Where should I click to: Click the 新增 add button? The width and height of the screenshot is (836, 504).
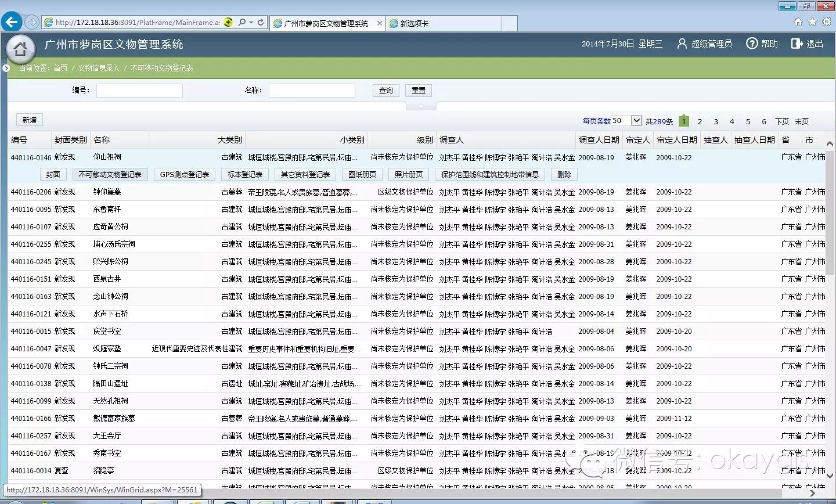click(30, 120)
